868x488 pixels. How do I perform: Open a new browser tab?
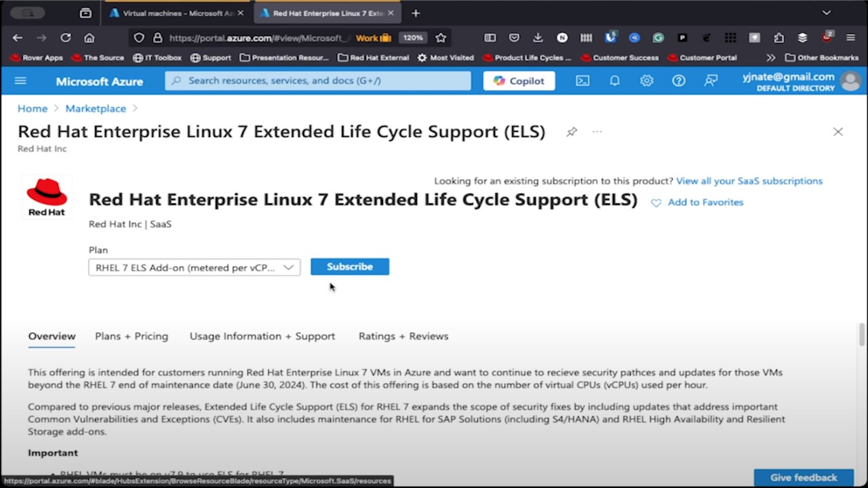tap(416, 13)
